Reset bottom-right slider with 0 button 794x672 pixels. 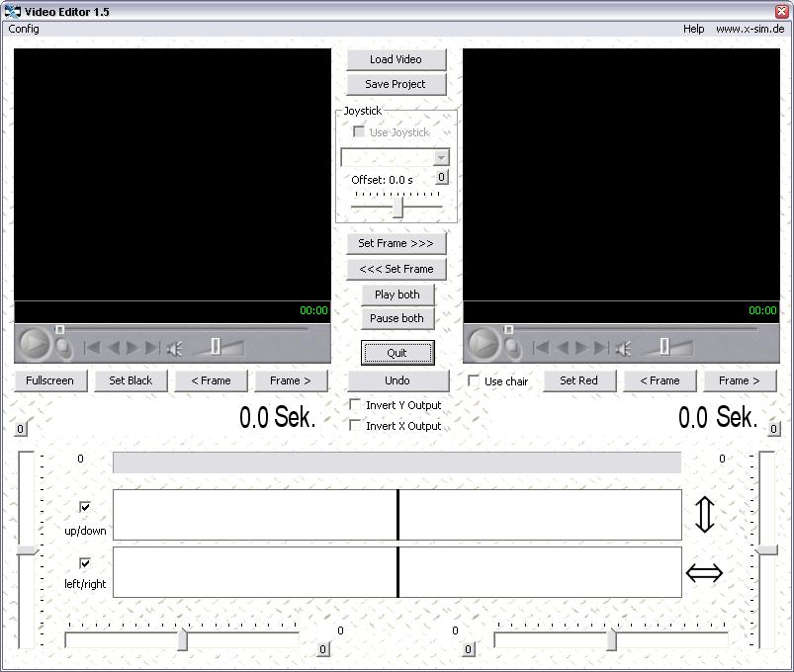click(x=469, y=649)
